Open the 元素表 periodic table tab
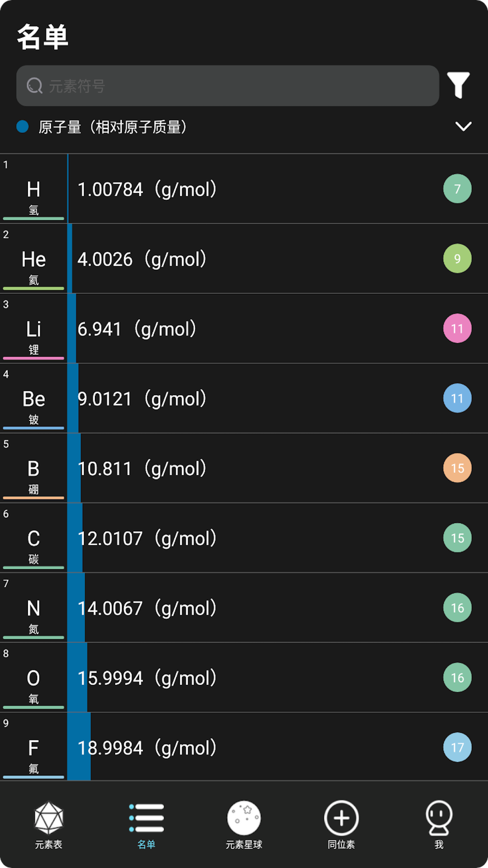Image resolution: width=488 pixels, height=868 pixels. point(49,825)
